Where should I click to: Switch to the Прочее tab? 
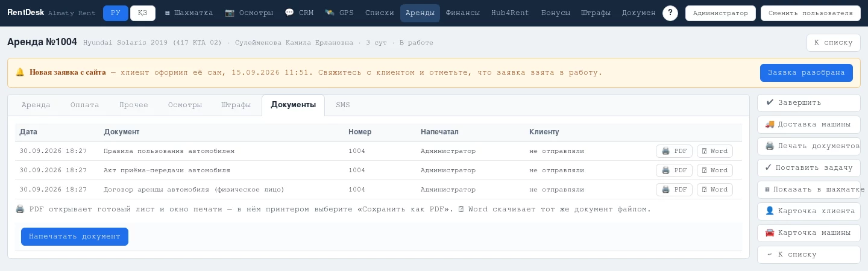pos(134,105)
